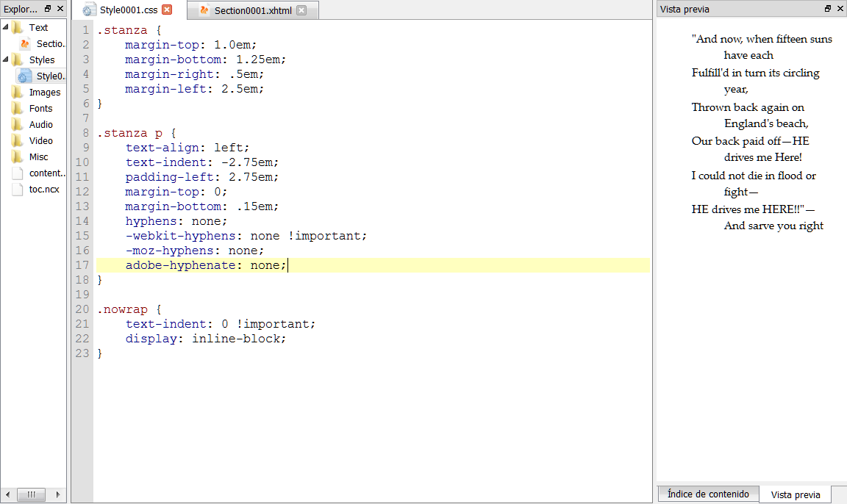The height and width of the screenshot is (504, 847).
Task: Select the Video folder icon
Action: click(x=18, y=140)
